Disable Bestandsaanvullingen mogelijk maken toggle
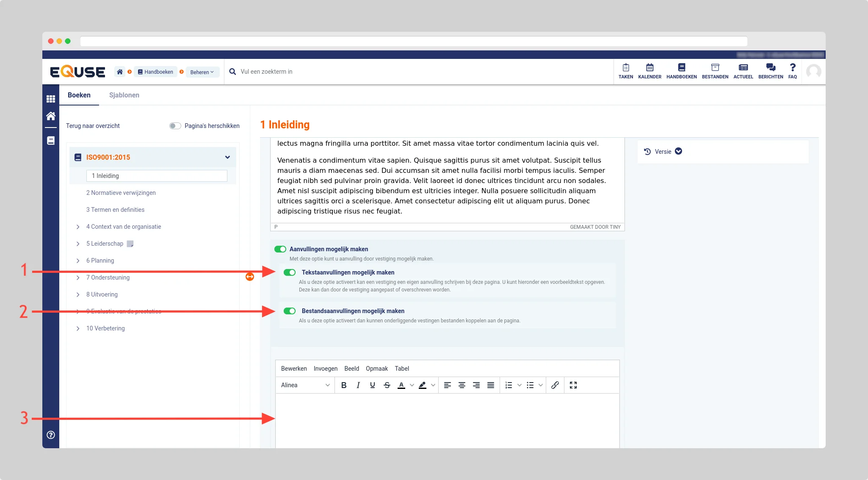Viewport: 868px width, 480px height. pyautogui.click(x=290, y=311)
